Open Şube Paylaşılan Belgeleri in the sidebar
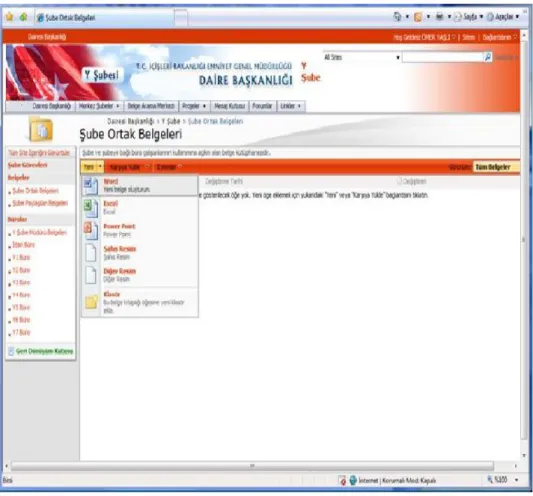Screen dimensions: 533x496 pyautogui.click(x=40, y=203)
